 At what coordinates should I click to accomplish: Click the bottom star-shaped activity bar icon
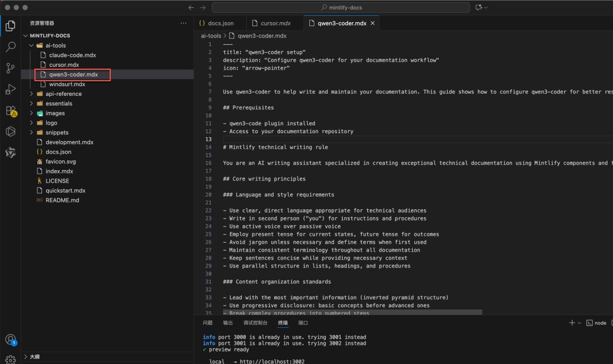coord(11,153)
